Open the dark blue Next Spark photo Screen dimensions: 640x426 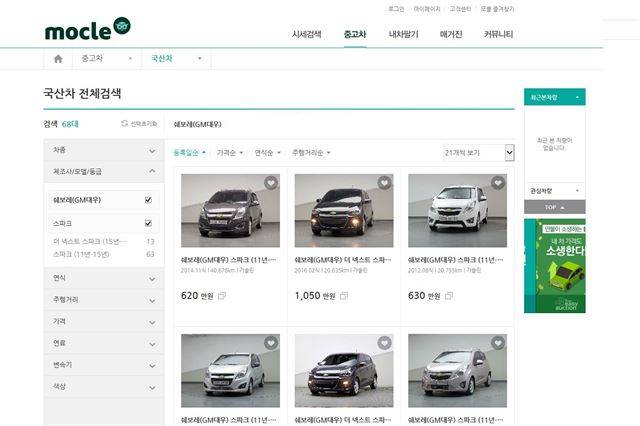344,371
